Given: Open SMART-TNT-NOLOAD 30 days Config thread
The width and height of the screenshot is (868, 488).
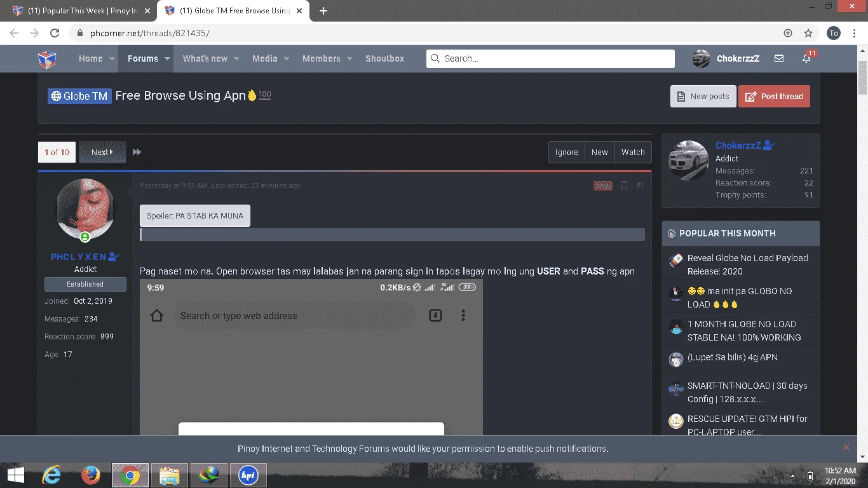Looking at the screenshot, I should click(x=747, y=392).
